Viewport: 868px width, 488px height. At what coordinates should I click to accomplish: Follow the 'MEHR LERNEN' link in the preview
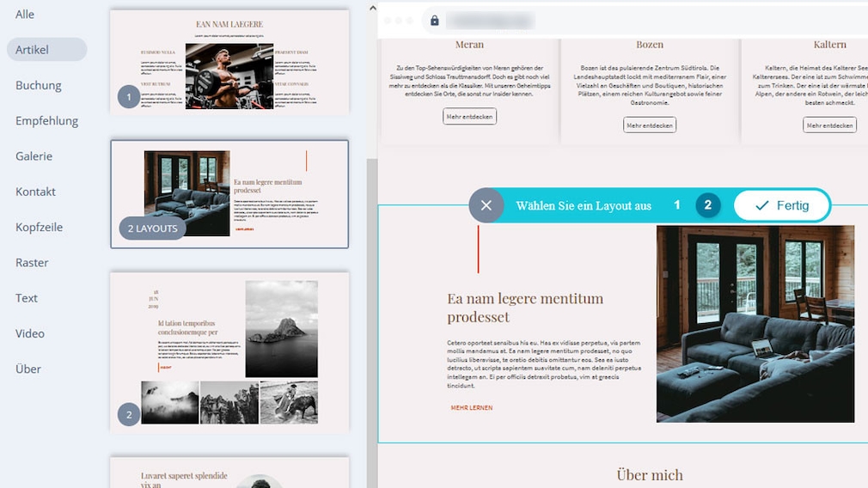[x=472, y=408]
